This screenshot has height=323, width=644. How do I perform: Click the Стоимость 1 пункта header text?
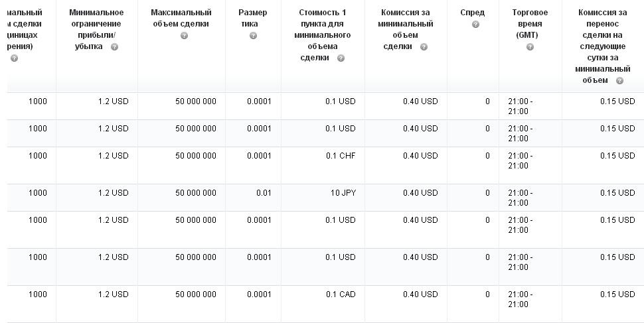[x=323, y=35]
